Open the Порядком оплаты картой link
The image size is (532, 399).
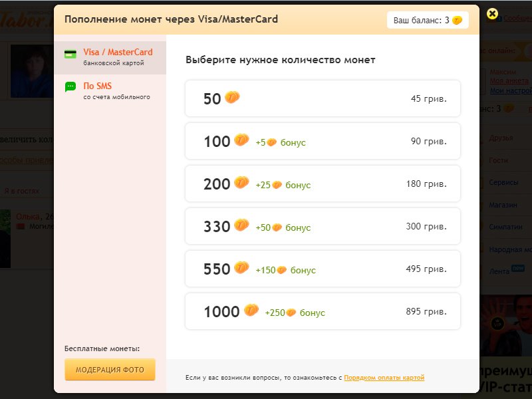[384, 378]
